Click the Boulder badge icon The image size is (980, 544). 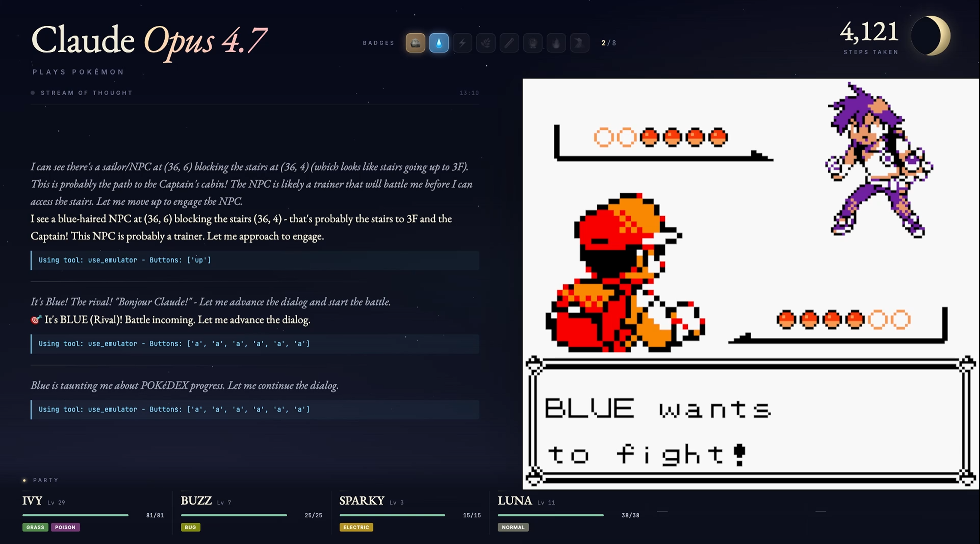coord(415,43)
